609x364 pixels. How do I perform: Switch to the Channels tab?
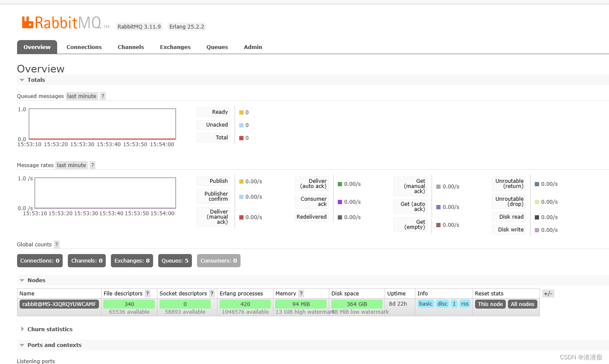pos(131,47)
